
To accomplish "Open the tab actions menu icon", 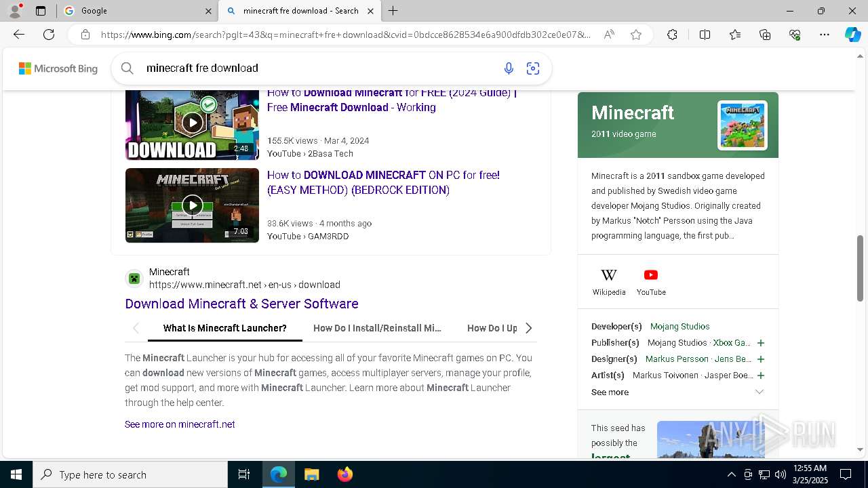I will [x=41, y=11].
